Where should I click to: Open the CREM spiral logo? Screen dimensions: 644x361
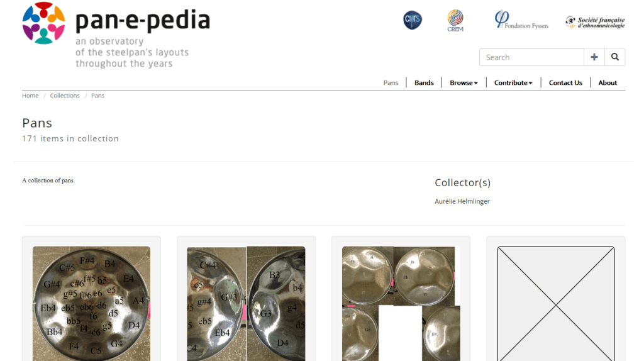[455, 21]
